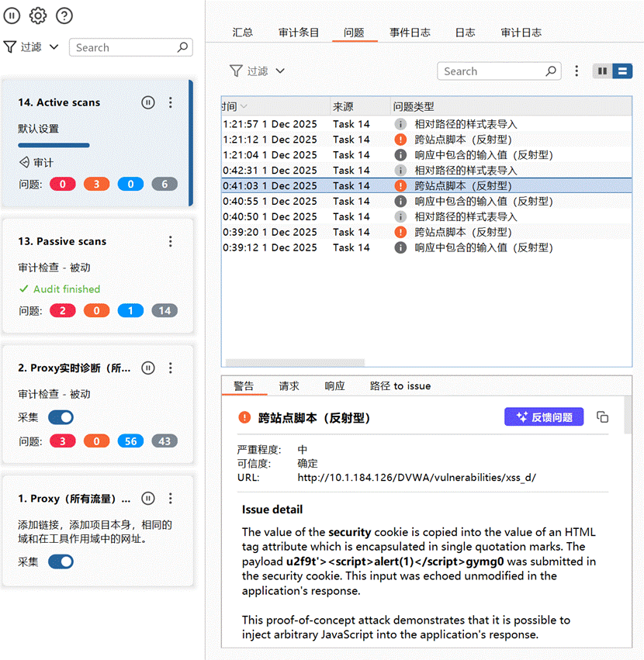Click the red zero count badge in Active scans
This screenshot has width=644, height=660.
pos(63,184)
